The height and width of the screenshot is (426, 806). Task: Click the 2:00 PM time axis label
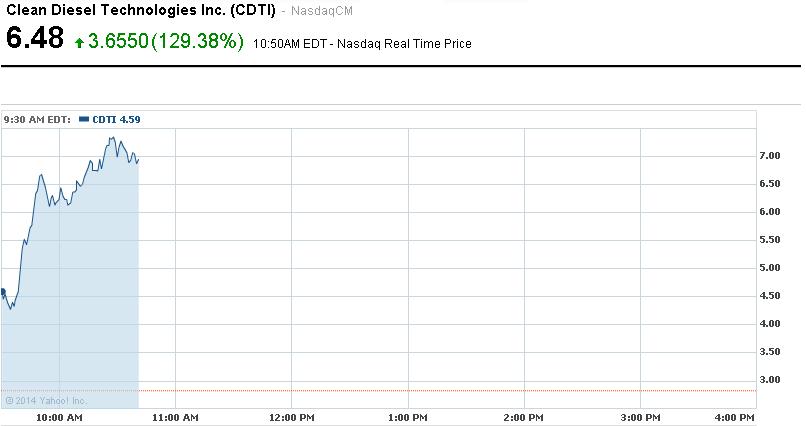click(x=523, y=416)
